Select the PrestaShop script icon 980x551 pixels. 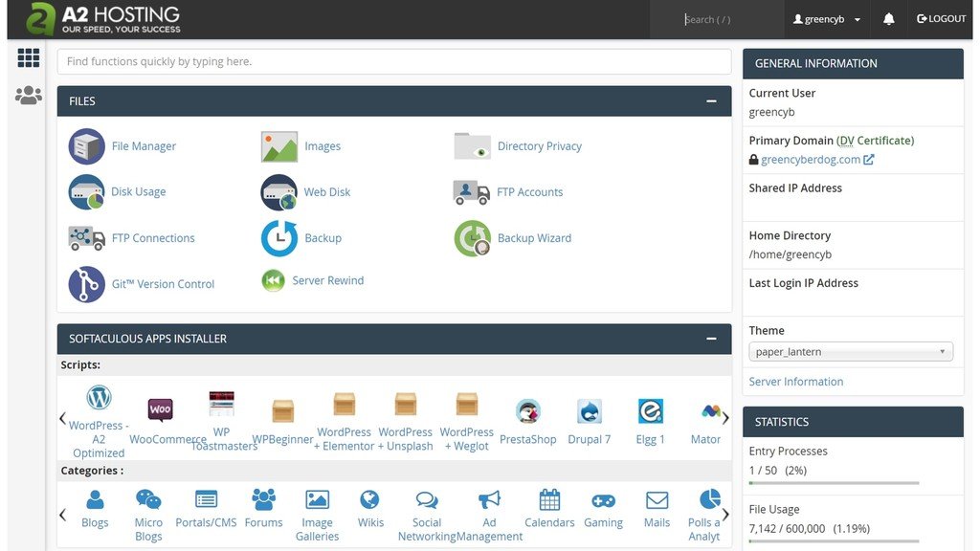click(527, 411)
